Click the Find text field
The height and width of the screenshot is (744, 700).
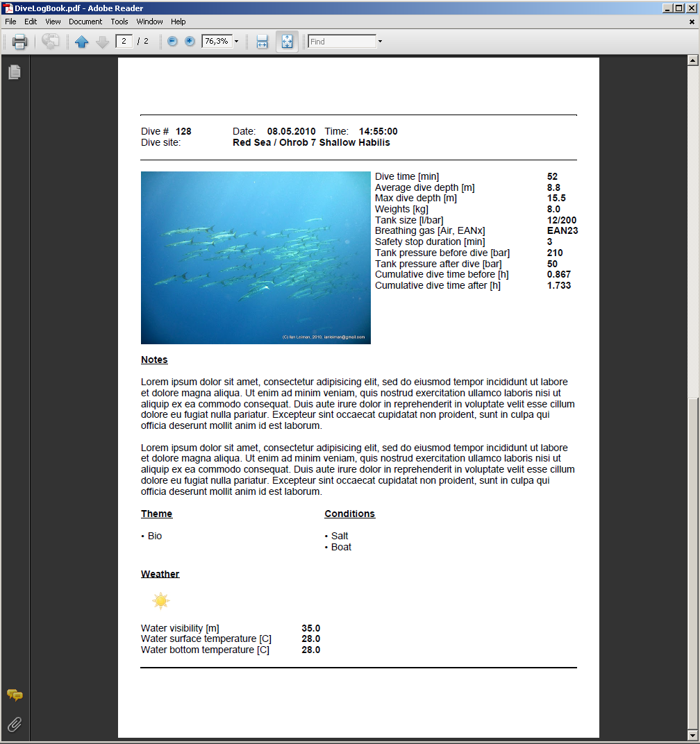pos(342,42)
